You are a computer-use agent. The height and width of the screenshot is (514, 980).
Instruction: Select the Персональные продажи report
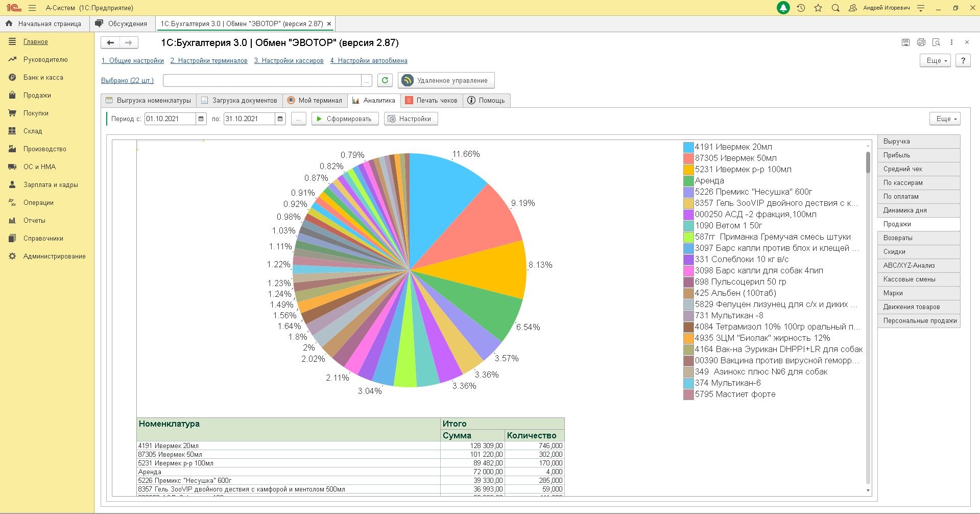click(919, 321)
